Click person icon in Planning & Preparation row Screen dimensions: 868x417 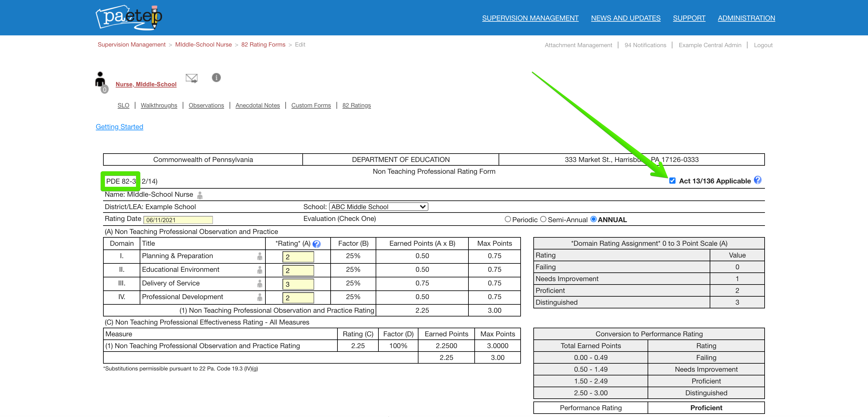coord(260,256)
